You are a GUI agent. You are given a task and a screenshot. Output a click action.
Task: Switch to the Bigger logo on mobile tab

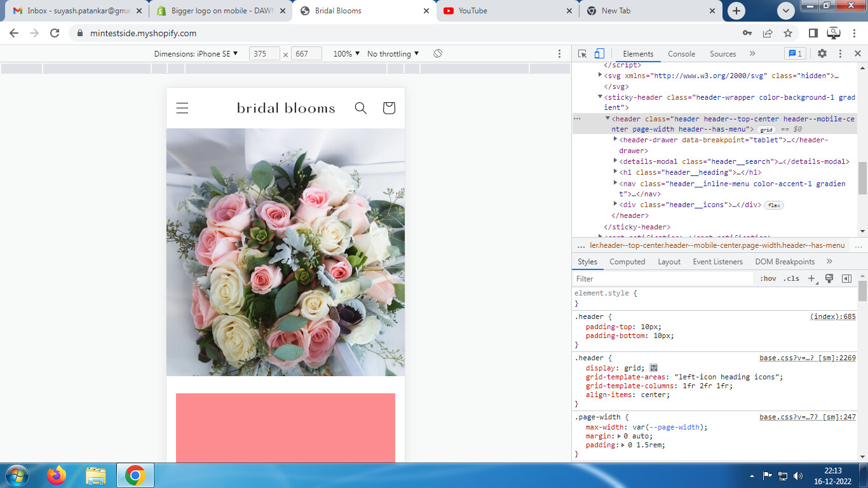click(220, 11)
